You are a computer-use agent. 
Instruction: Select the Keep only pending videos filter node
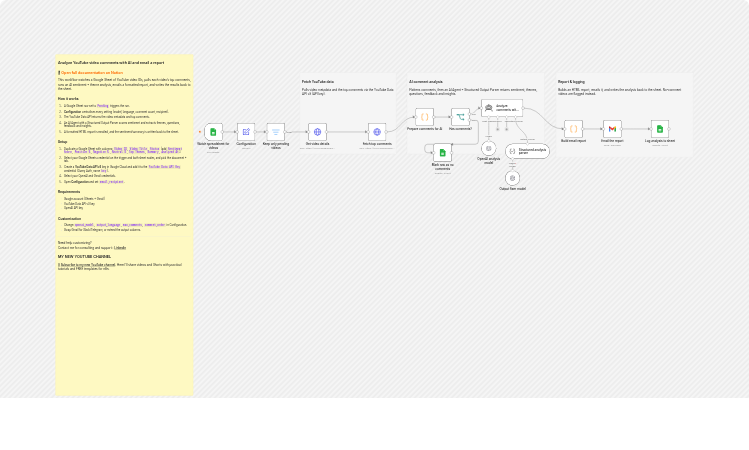pyautogui.click(x=276, y=132)
